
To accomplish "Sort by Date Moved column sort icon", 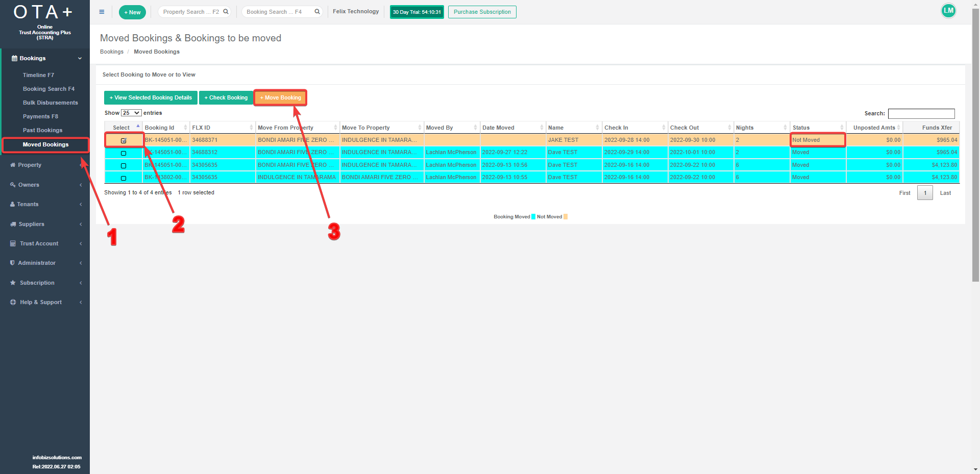I will coord(542,128).
